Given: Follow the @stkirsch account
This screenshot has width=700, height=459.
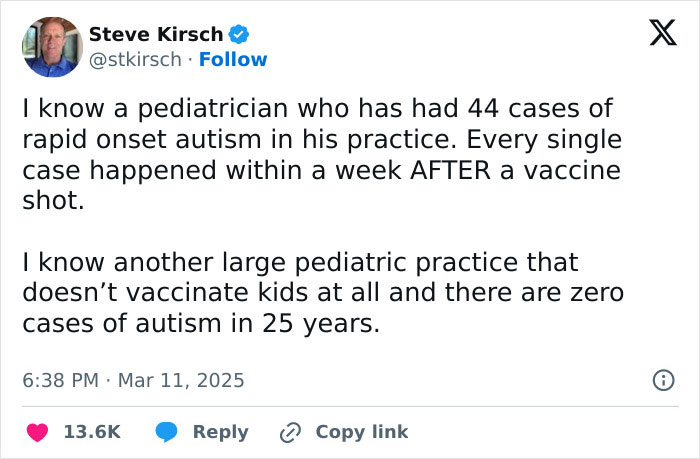Looking at the screenshot, I should [x=233, y=59].
